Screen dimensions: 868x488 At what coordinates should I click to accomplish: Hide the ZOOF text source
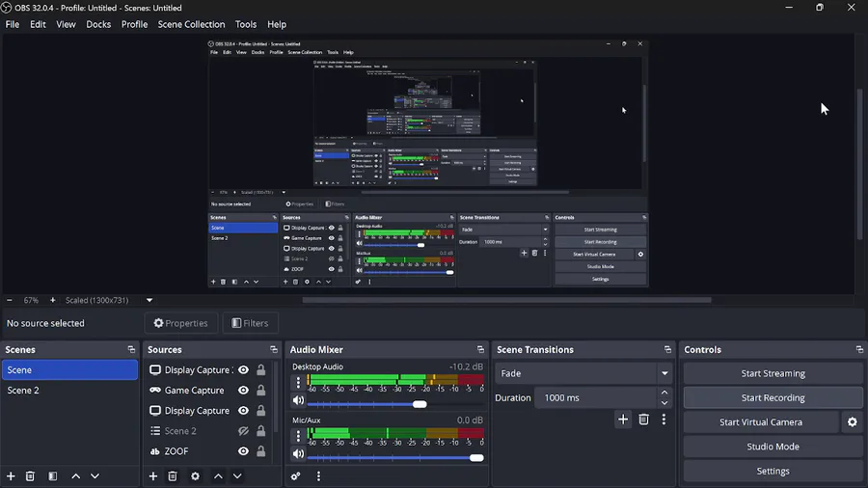[243, 451]
